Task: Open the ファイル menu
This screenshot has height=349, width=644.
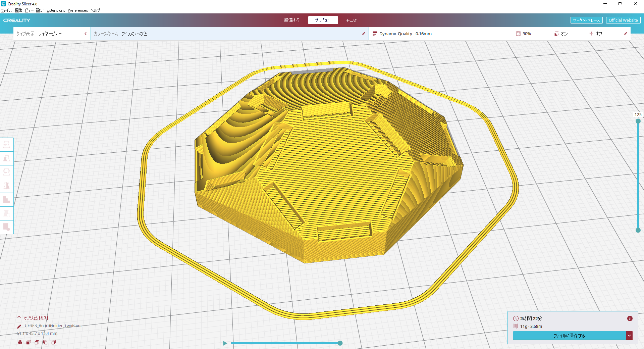Action: (x=6, y=10)
